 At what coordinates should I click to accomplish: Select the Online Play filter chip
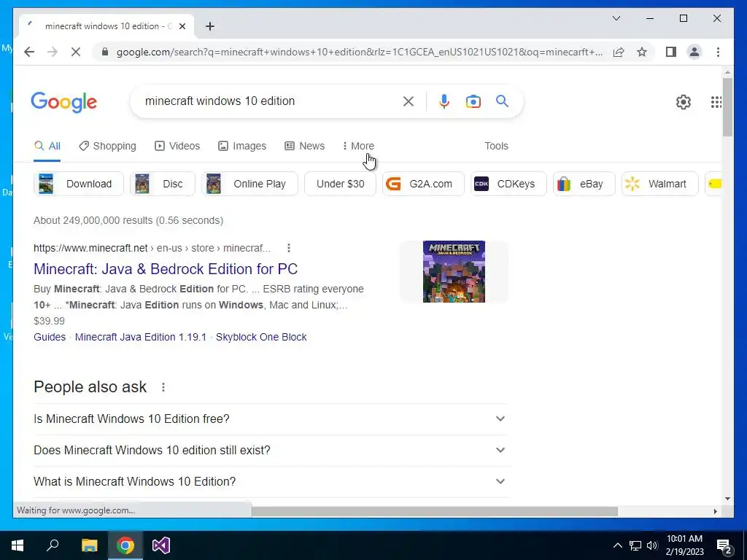249,184
